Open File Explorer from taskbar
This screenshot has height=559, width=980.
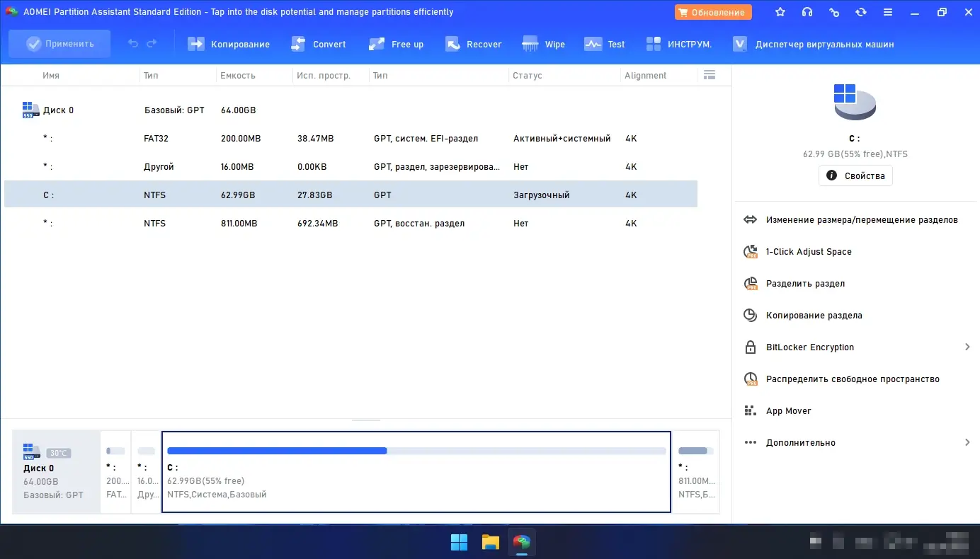tap(491, 542)
